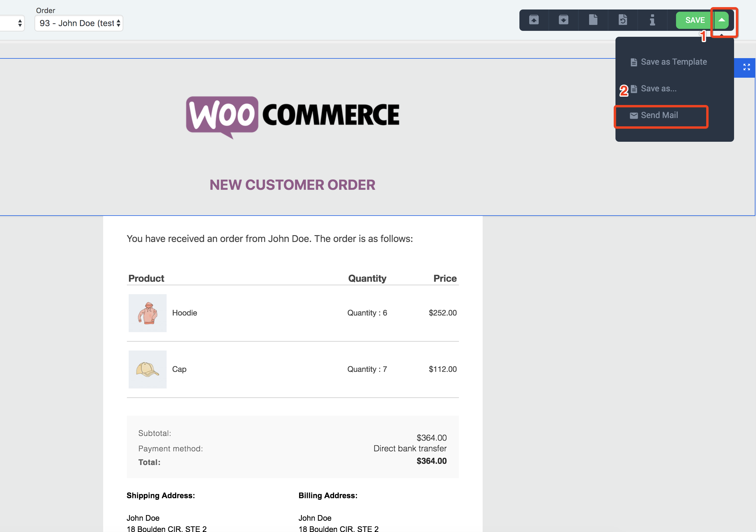Click the Save as Template document icon
The width and height of the screenshot is (756, 532).
coord(634,62)
